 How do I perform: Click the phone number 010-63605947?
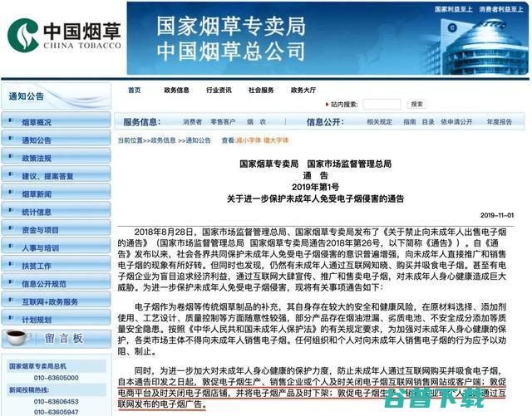[x=56, y=412]
